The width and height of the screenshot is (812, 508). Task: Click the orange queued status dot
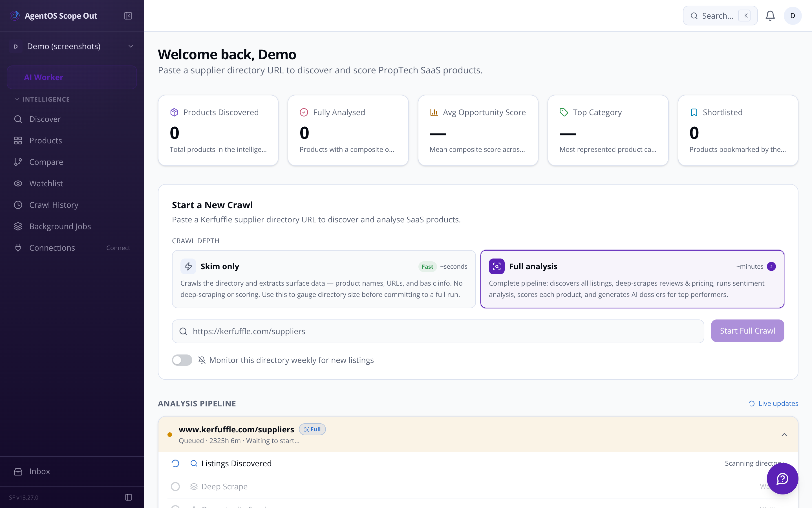tap(170, 435)
